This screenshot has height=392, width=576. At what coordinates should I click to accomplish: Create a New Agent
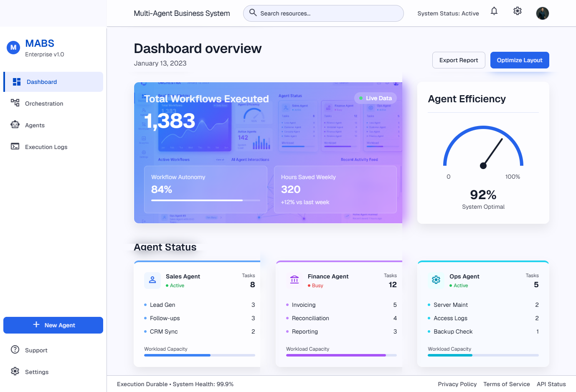53,325
